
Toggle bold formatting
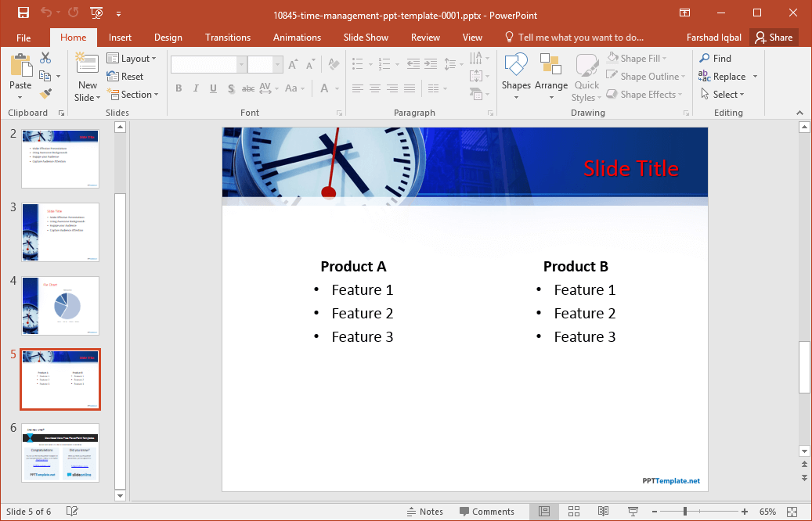click(x=179, y=88)
